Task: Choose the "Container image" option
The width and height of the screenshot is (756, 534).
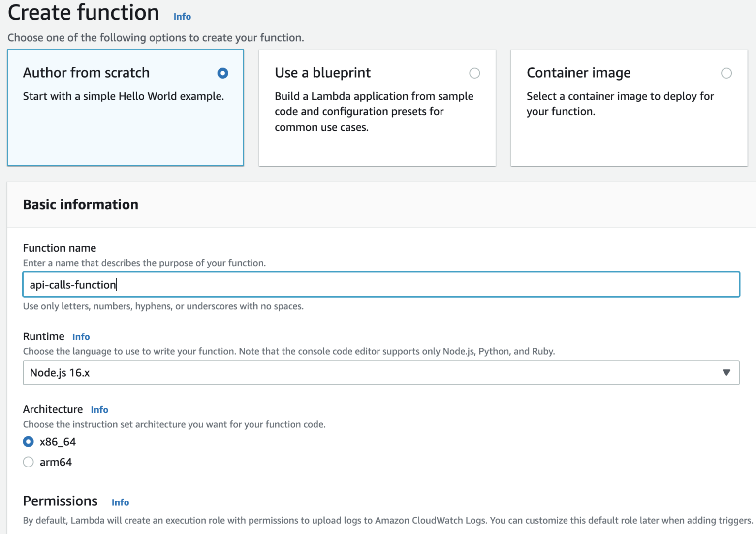Action: [726, 73]
